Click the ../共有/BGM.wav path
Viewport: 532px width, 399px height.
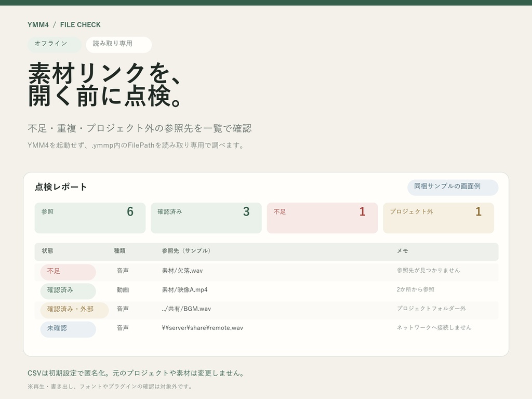(x=187, y=309)
